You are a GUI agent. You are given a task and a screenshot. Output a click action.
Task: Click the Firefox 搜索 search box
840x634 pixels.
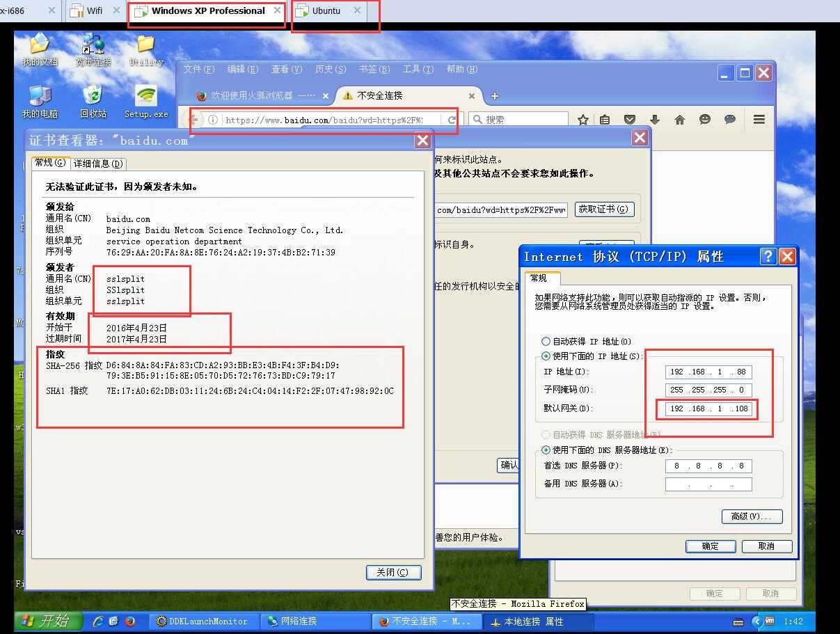[x=518, y=120]
